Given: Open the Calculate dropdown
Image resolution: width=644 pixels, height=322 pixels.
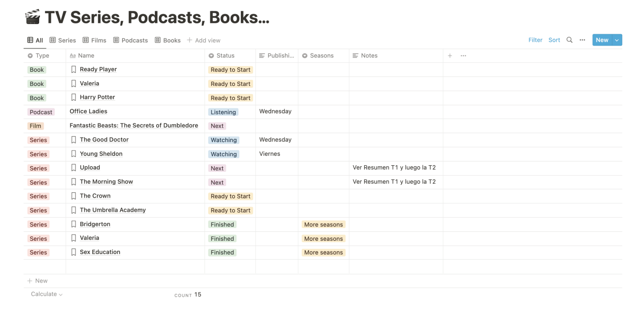Looking at the screenshot, I should [47, 294].
